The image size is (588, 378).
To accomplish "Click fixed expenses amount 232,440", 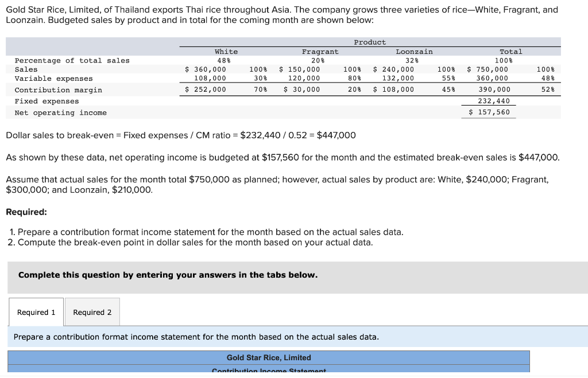I will [x=494, y=101].
